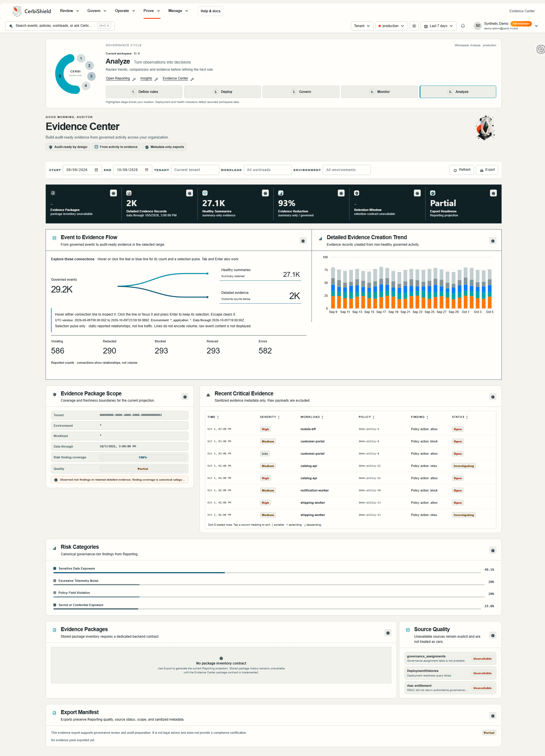Sort table by the SEVERITY column
This screenshot has height=756, width=545.
pyautogui.click(x=270, y=417)
